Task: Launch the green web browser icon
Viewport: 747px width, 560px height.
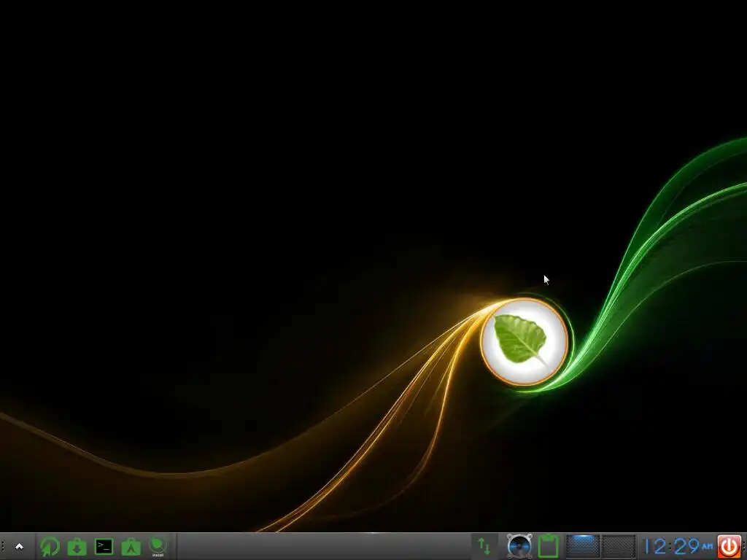Action: [x=50, y=546]
